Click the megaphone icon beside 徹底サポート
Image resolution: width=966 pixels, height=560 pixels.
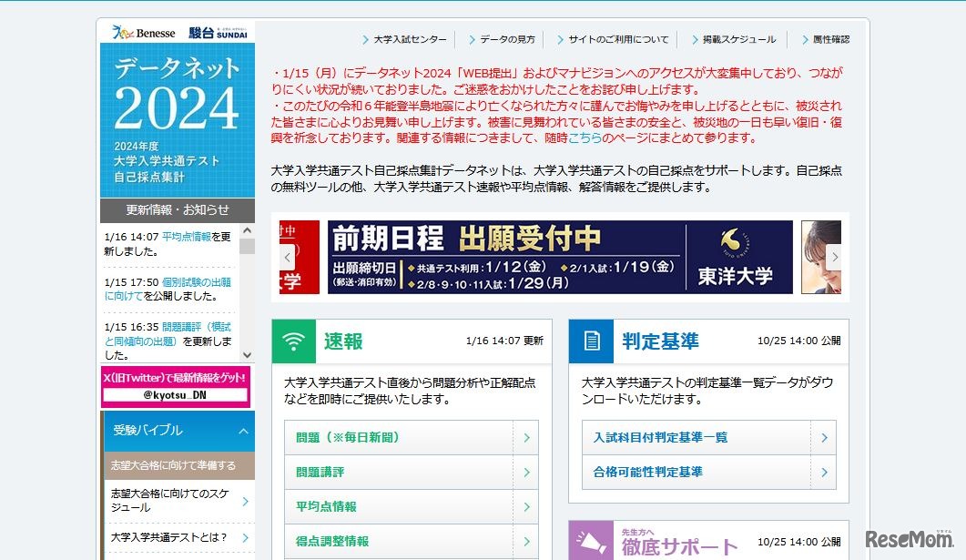tap(591, 541)
